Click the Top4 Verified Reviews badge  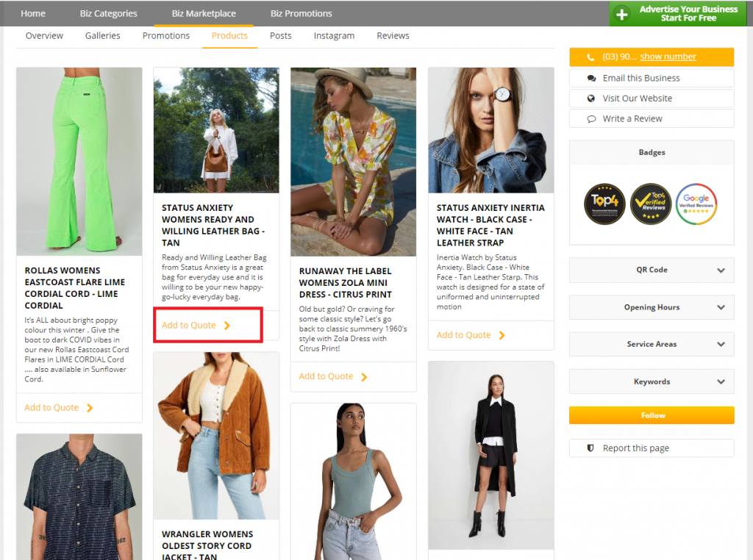tap(650, 204)
